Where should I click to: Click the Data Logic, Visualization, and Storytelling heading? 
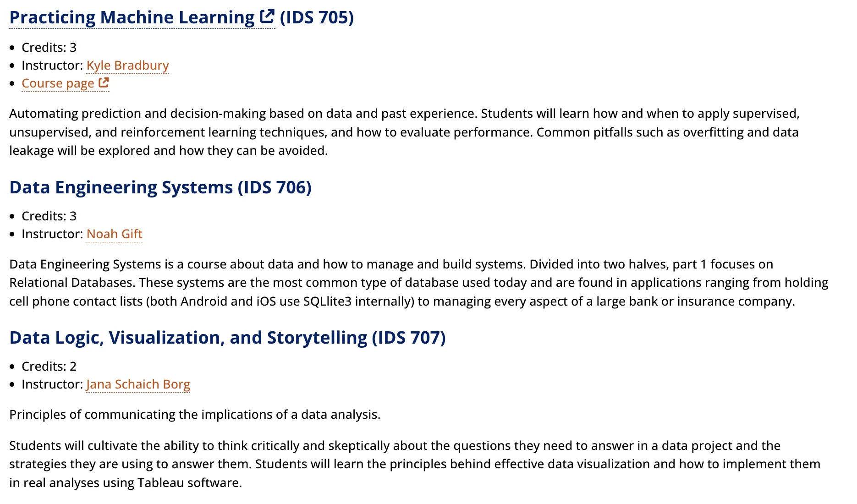click(227, 338)
